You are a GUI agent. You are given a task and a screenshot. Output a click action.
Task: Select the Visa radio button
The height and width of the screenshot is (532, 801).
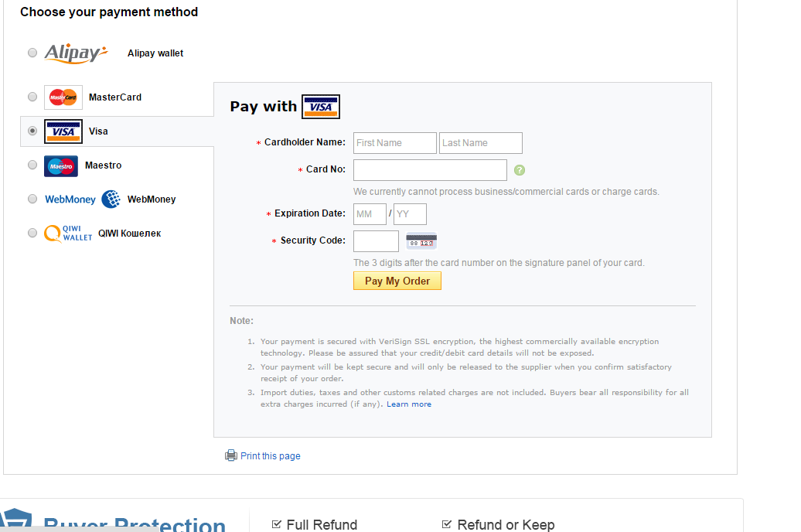pyautogui.click(x=32, y=131)
